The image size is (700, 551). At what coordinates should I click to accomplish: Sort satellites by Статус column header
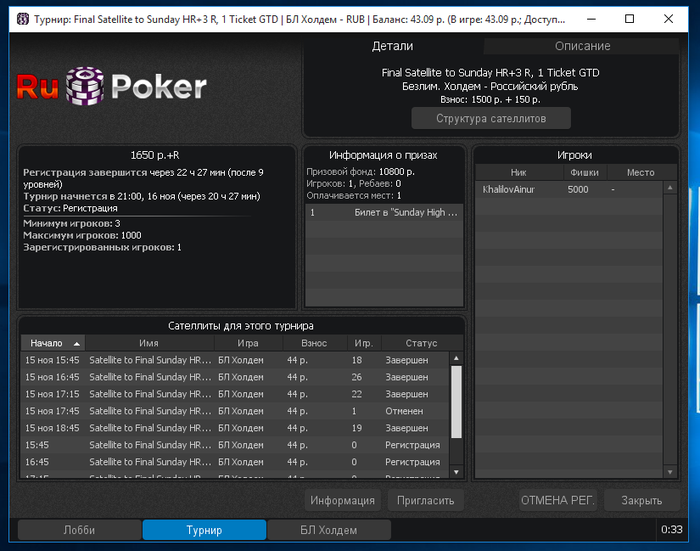421,343
